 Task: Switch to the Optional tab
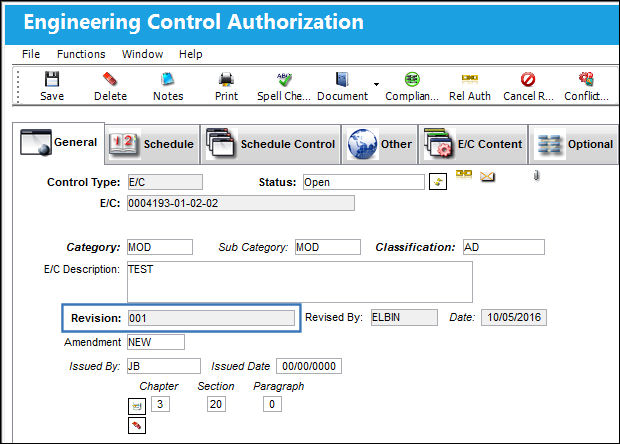pyautogui.click(x=574, y=144)
